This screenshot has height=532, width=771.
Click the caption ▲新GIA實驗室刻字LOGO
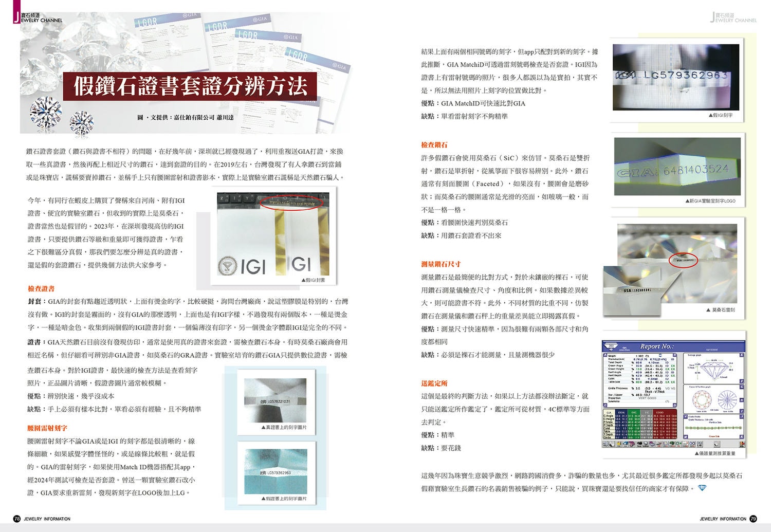[710, 201]
